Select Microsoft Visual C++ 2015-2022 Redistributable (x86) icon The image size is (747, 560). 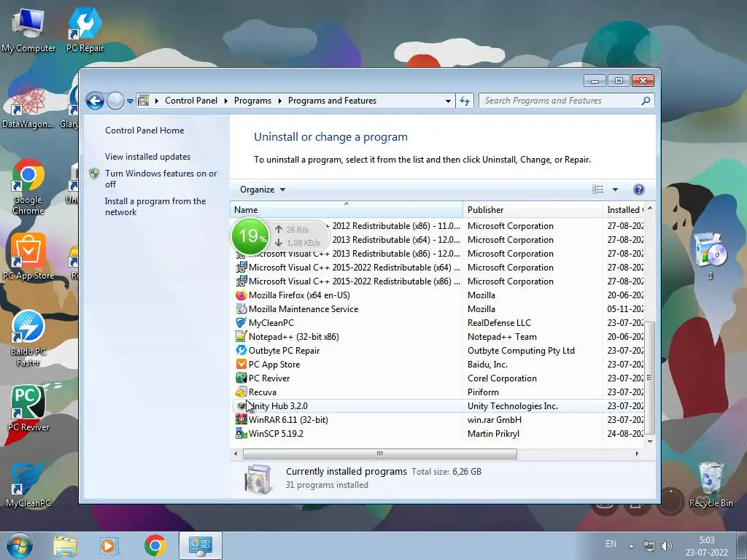(x=241, y=281)
